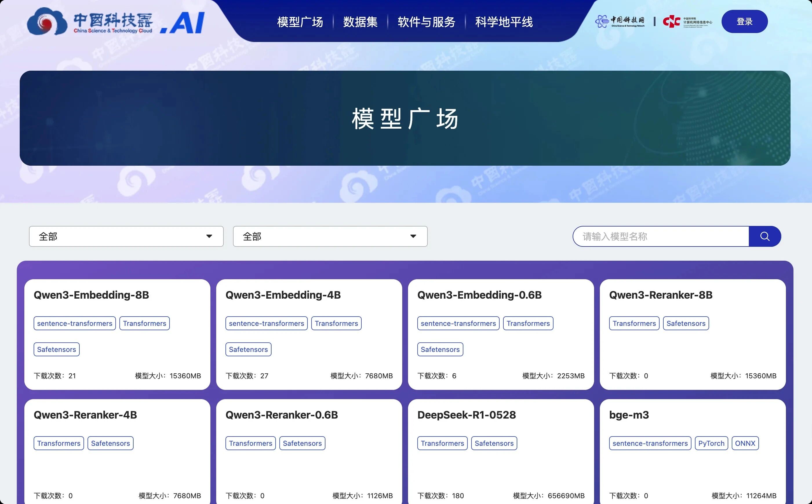Click sentence-transformers tag on Qwen3-Embedding-8B
Image resolution: width=812 pixels, height=504 pixels.
click(75, 323)
